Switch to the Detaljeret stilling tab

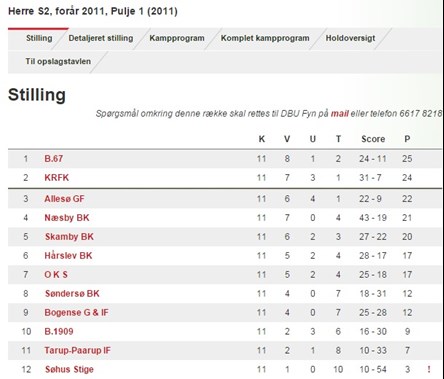101,38
